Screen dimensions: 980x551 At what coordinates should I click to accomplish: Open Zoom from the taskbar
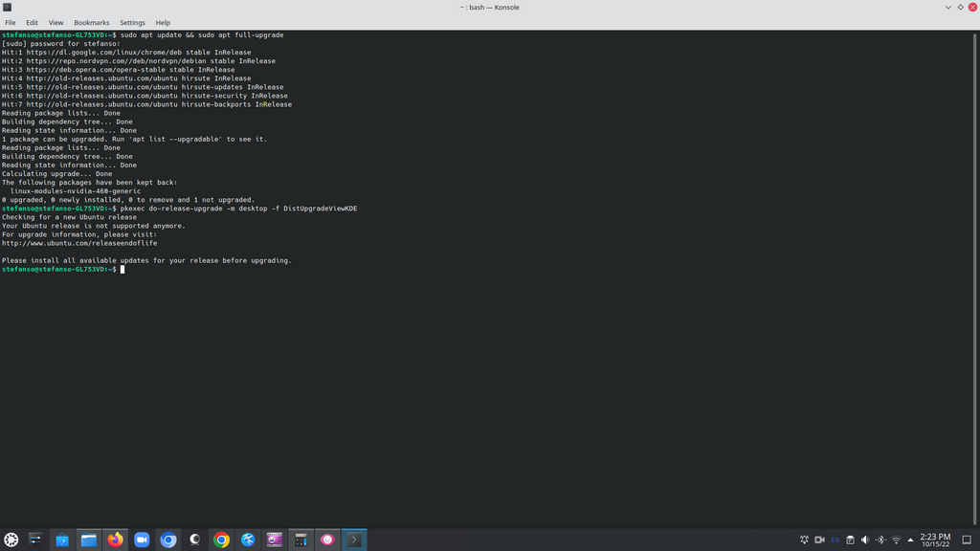(142, 540)
